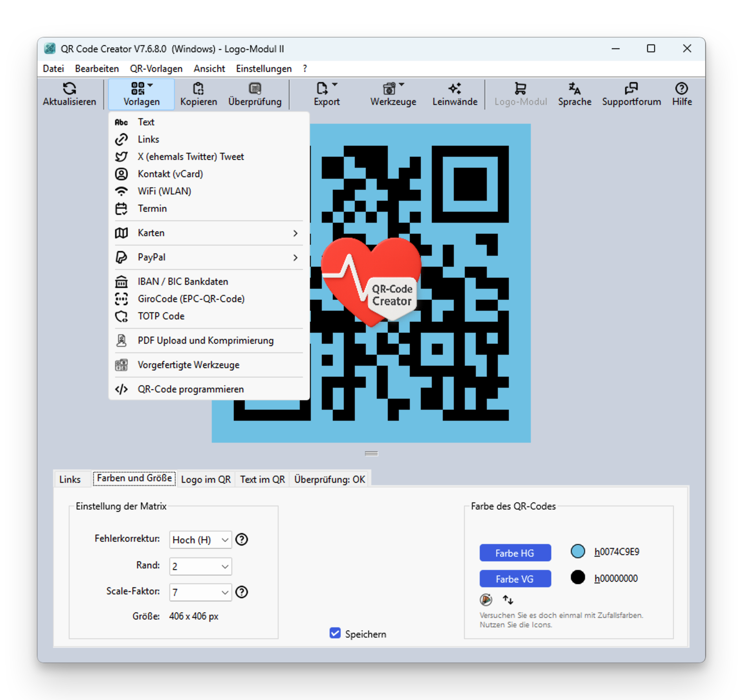
Task: Expand the PayPal submenu
Action: tap(209, 257)
